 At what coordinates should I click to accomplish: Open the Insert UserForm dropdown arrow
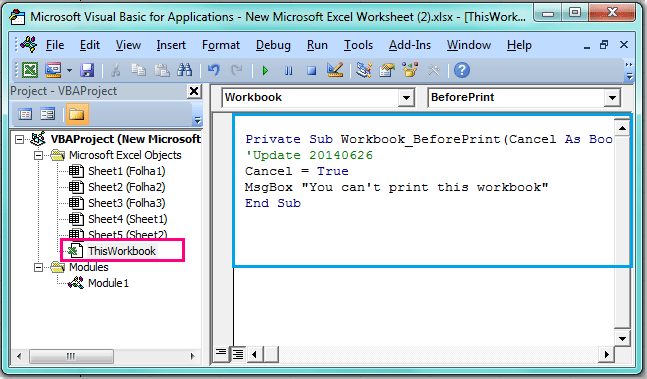69,71
